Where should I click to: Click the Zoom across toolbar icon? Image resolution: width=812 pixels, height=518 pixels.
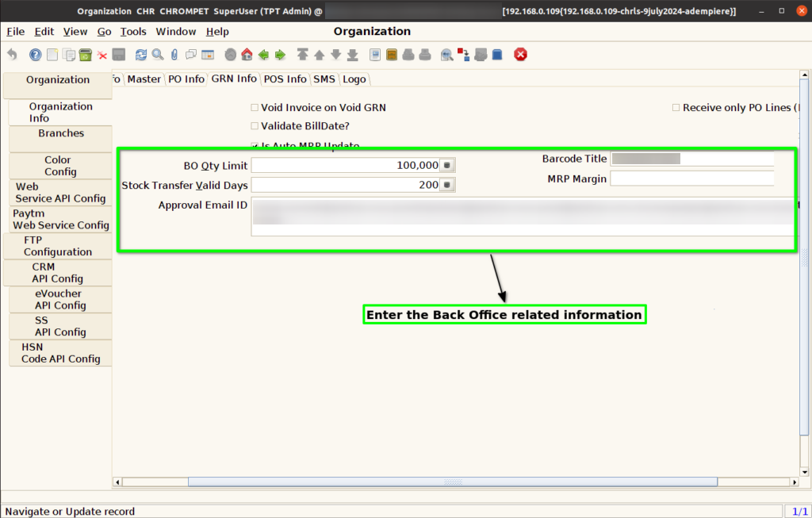tap(447, 55)
